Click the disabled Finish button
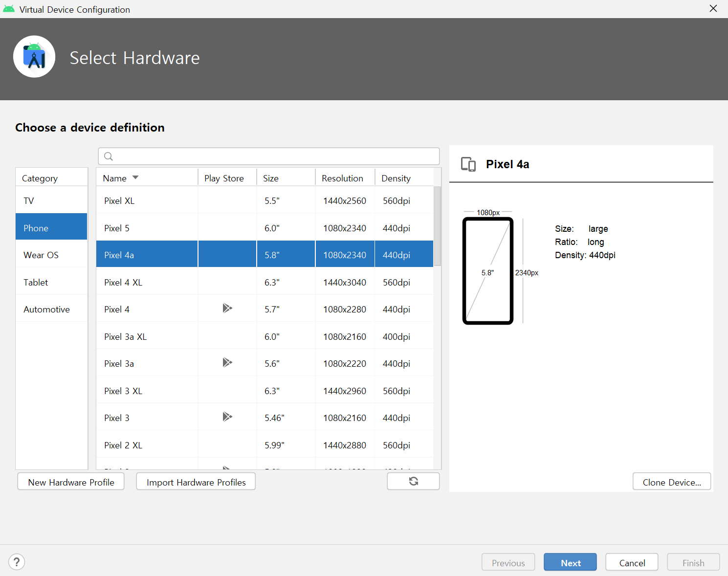This screenshot has width=728, height=576. 693,562
